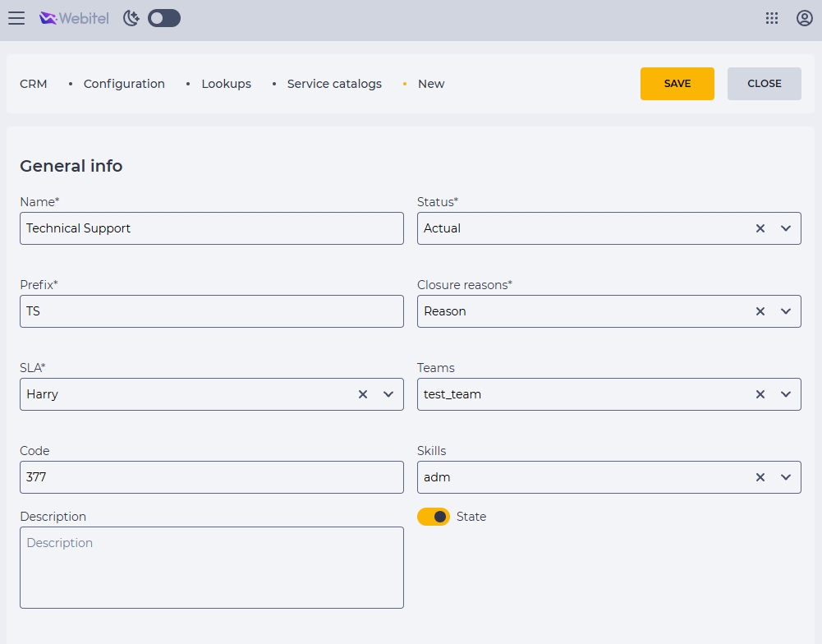Screen dimensions: 822x644
Task: Open the Closure reasons combo box showing Reason
Action: pyautogui.click(x=609, y=311)
